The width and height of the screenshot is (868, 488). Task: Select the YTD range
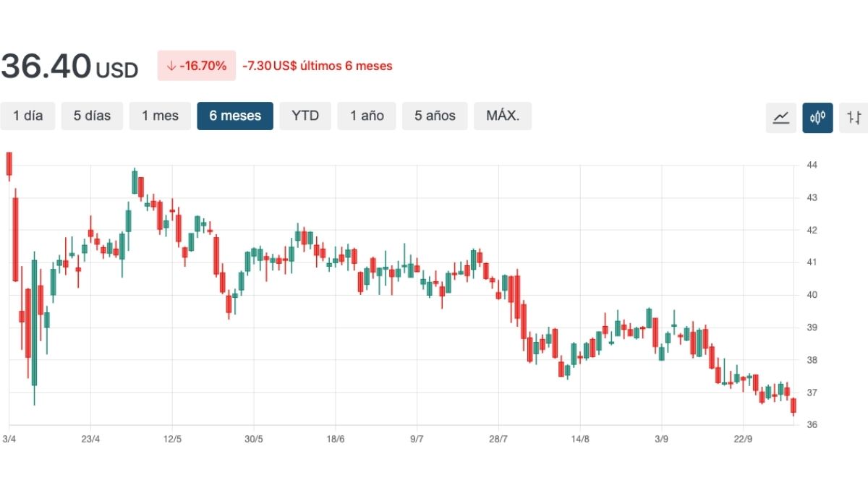point(305,116)
